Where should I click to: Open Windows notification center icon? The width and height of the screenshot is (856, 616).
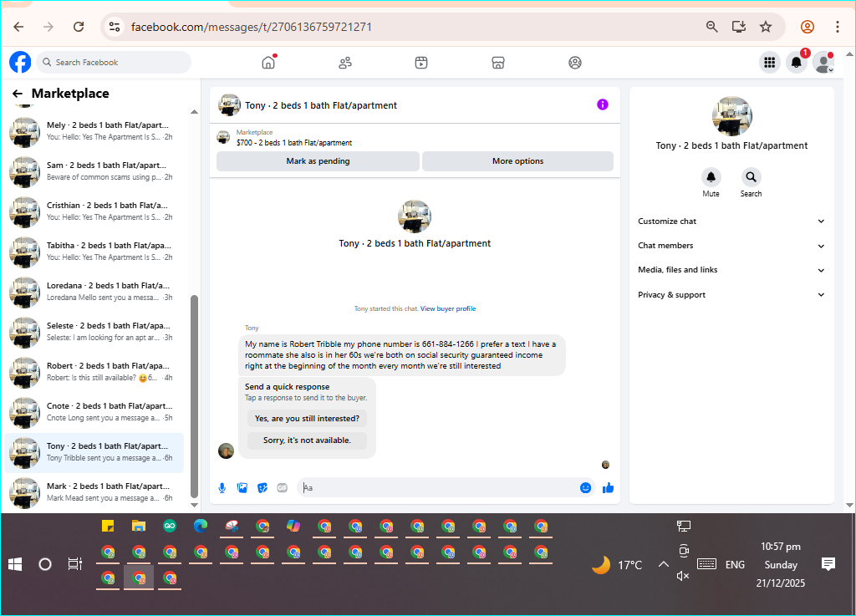(828, 564)
